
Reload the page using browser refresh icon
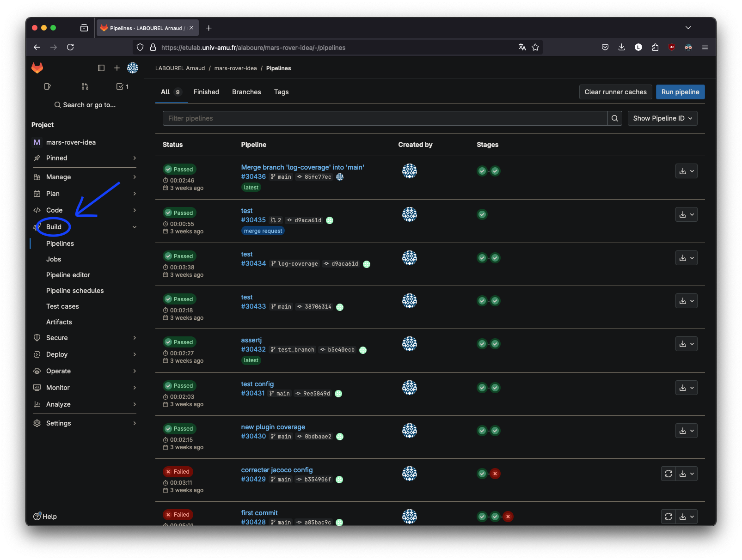[70, 47]
